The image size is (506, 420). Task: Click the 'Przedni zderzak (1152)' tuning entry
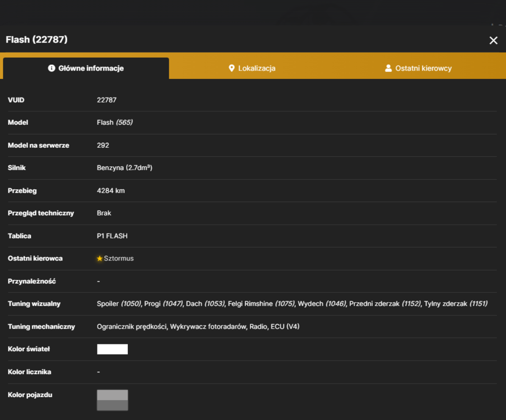(385, 304)
